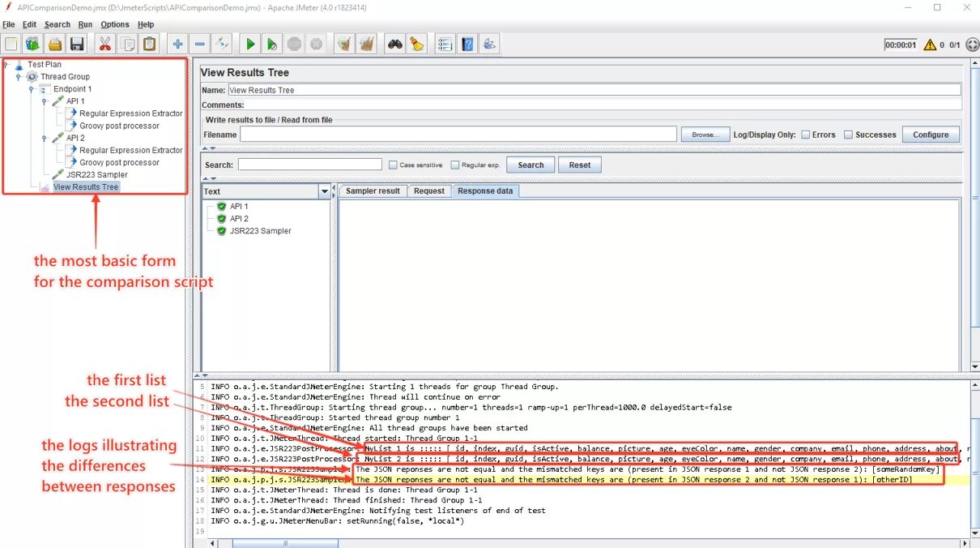
Task: Select Groovy post processor under API 2
Action: pos(119,162)
